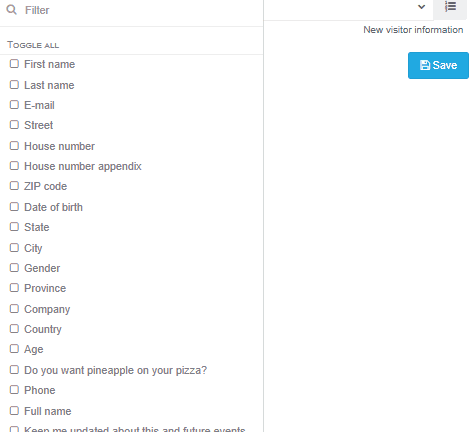Toggle the House number appendix checkbox
The height and width of the screenshot is (432, 473).
coord(14,166)
